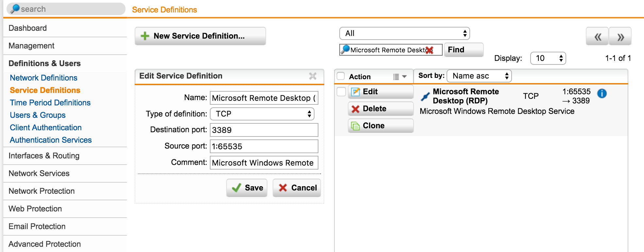Viewport: 644px width, 252px height.
Task: Go to Service Definitions
Action: tap(45, 90)
